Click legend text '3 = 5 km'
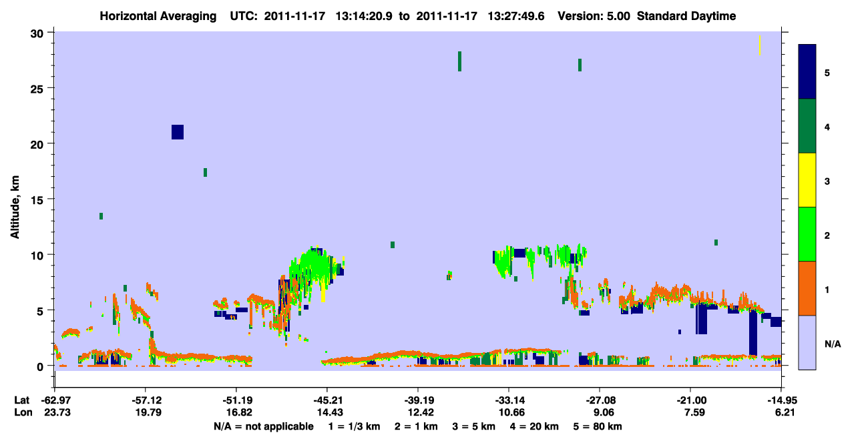The height and width of the screenshot is (445, 868). pyautogui.click(x=473, y=426)
